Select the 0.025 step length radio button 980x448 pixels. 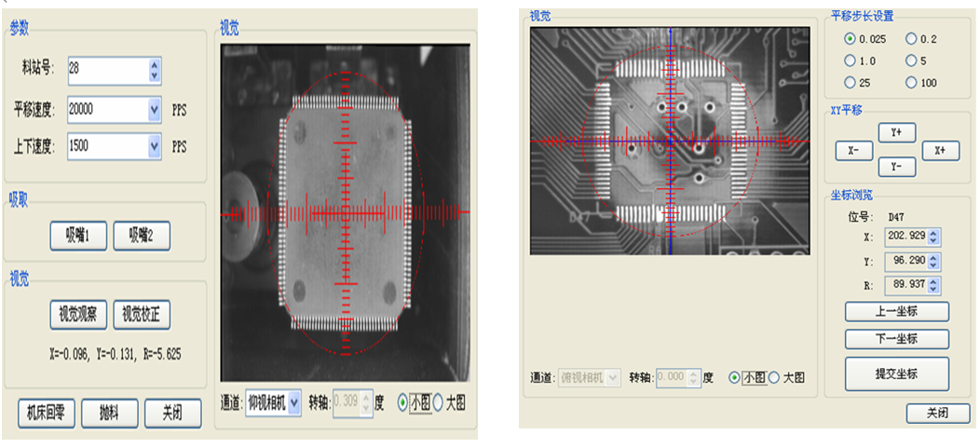pyautogui.click(x=850, y=39)
